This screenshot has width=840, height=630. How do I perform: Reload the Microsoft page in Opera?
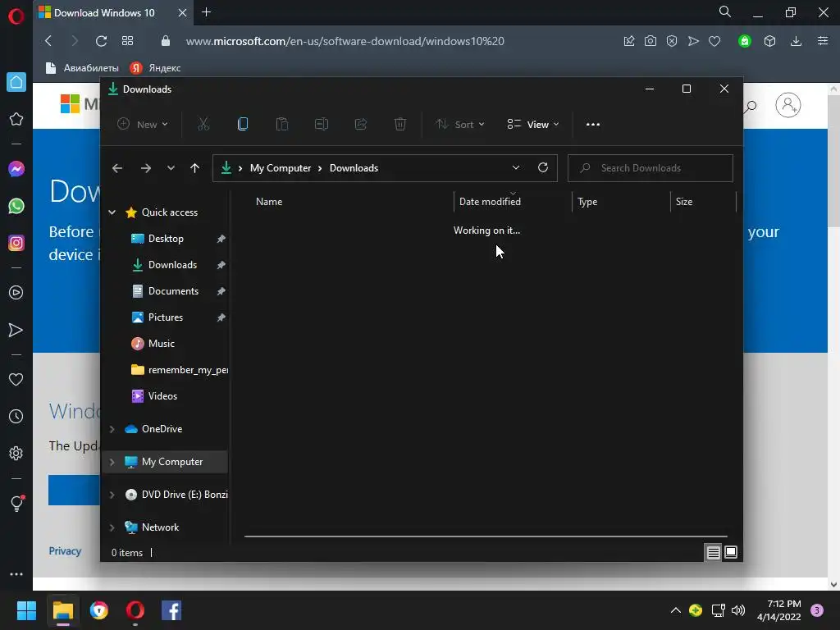[x=101, y=41]
